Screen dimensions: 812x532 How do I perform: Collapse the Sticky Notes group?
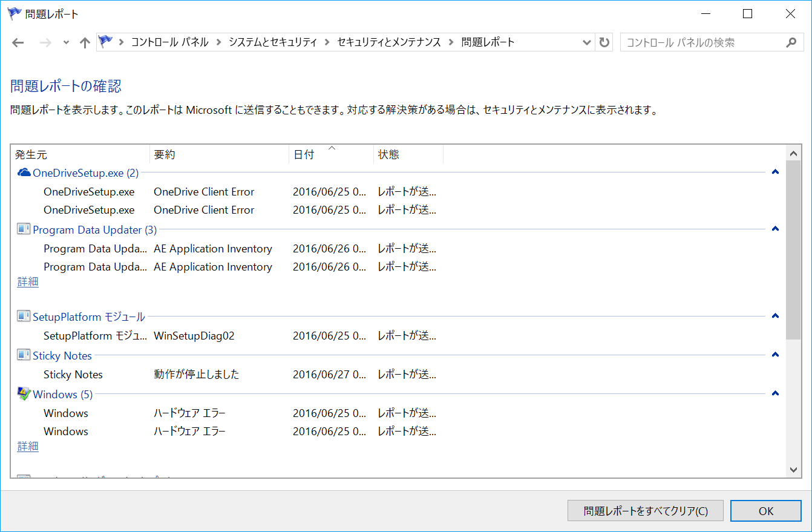[775, 355]
